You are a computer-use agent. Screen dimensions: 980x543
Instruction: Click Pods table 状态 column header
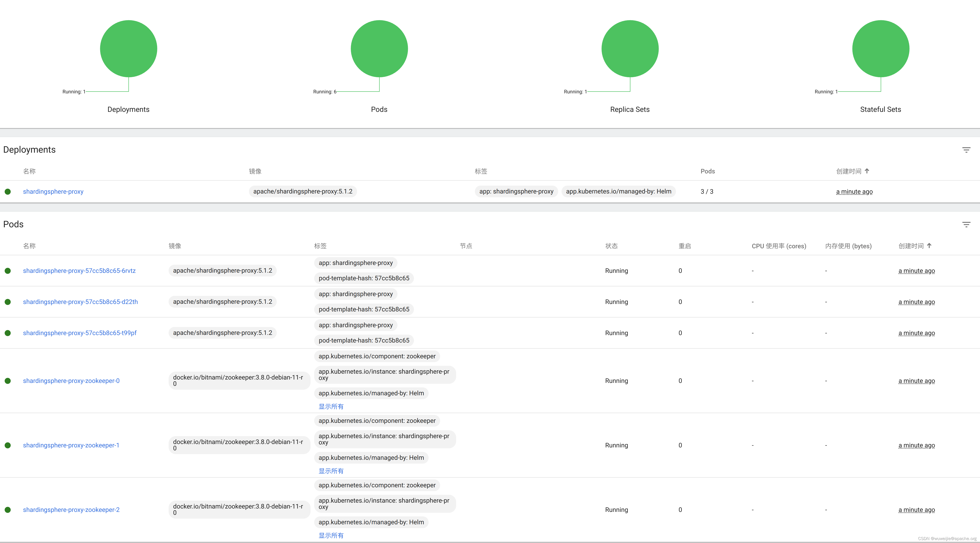(611, 246)
